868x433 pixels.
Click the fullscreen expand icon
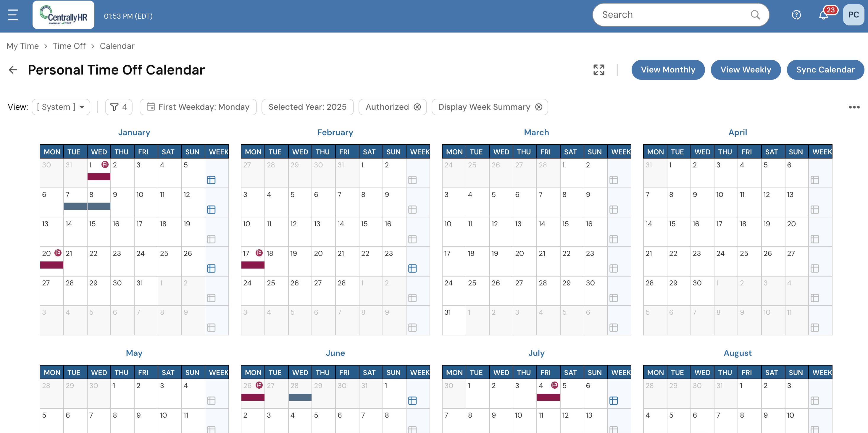coord(599,70)
